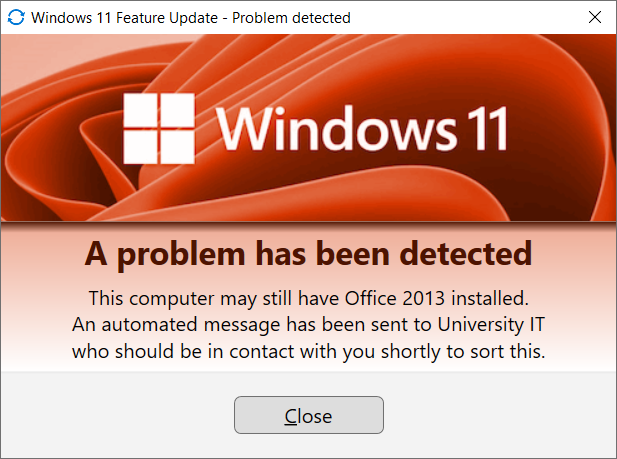
Task: Click the title bar text "Problem detected"
Action: (x=291, y=17)
